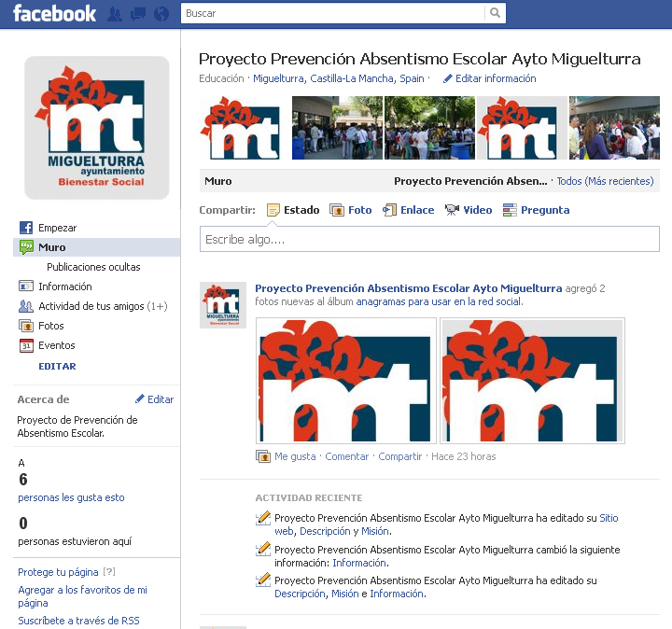
Task: Click the search magnifier button
Action: [495, 13]
